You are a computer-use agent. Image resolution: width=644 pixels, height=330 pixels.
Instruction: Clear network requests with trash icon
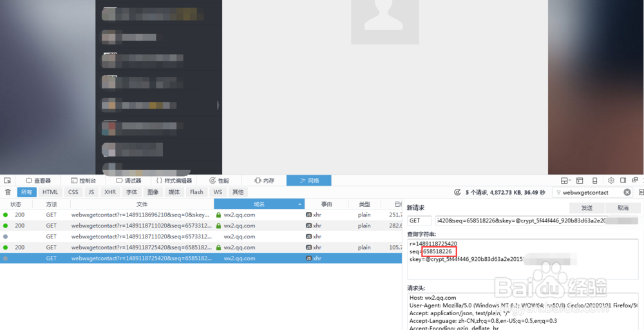[8, 192]
